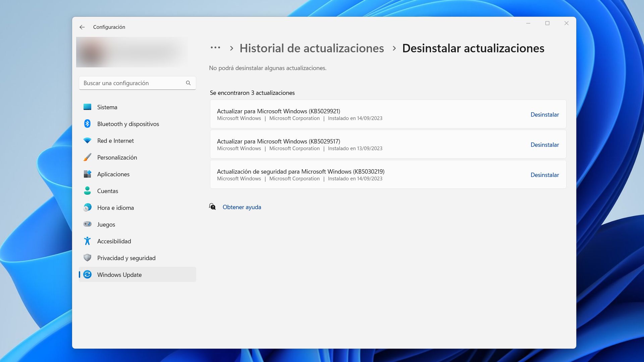The height and width of the screenshot is (362, 644).
Task: Select the Privacidad y seguridad shield icon
Action: tap(87, 258)
